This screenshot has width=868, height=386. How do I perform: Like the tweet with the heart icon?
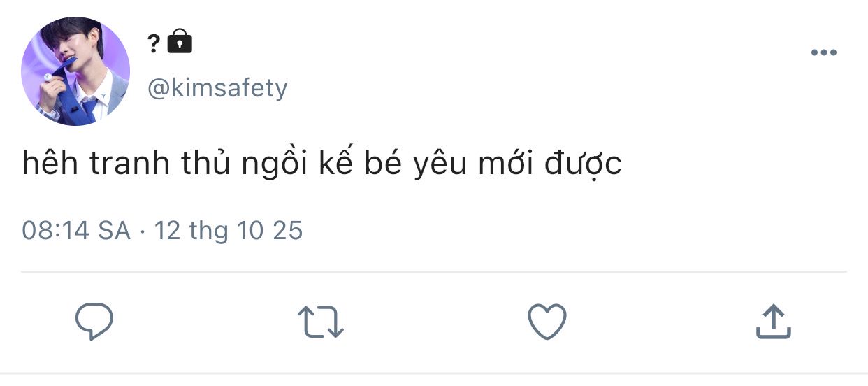[547, 322]
